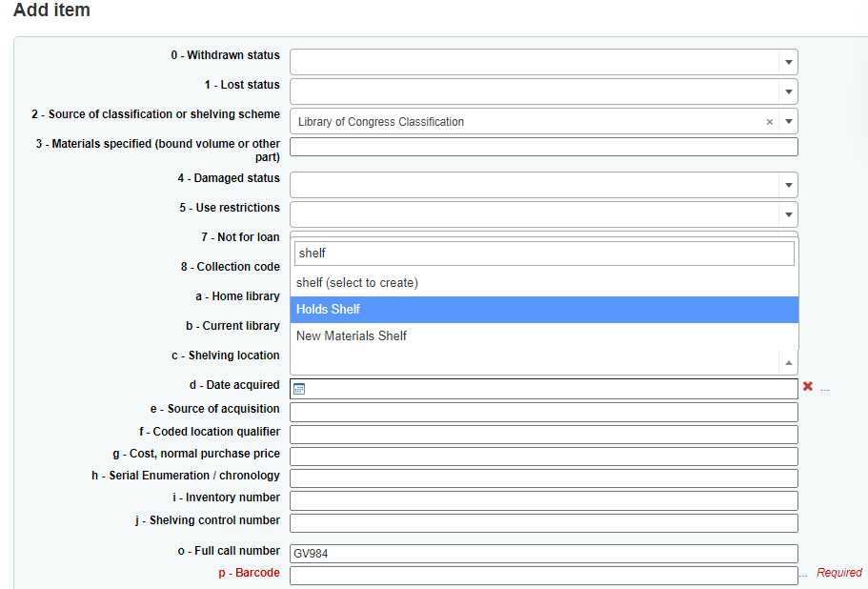Select the Holds Shelf option
Screen dimensions: 868x589
click(543, 310)
